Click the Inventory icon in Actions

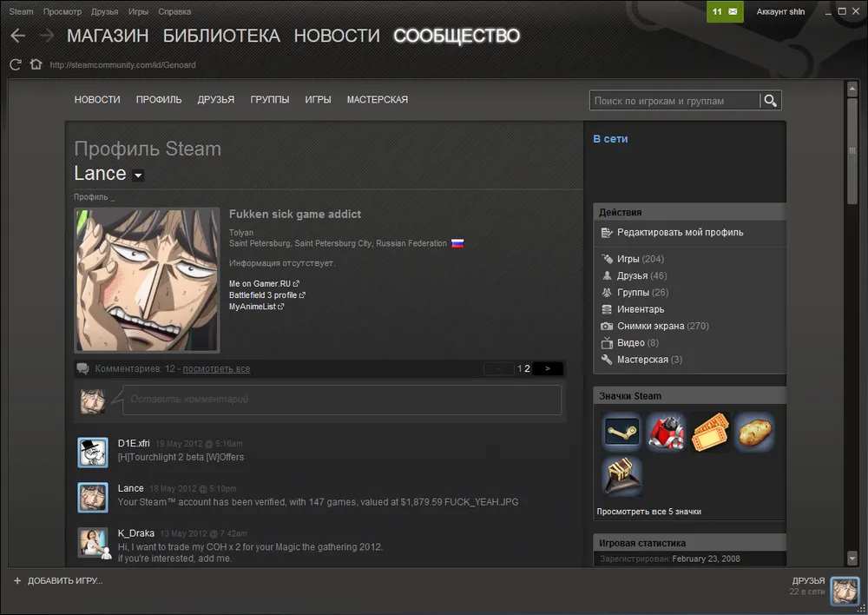[x=607, y=309]
